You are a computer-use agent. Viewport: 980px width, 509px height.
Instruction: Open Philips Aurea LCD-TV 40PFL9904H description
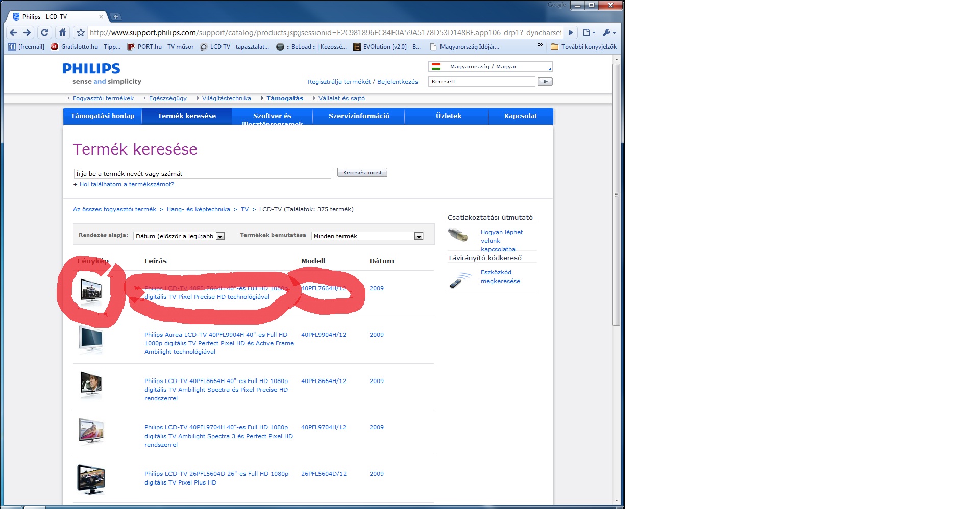click(219, 343)
